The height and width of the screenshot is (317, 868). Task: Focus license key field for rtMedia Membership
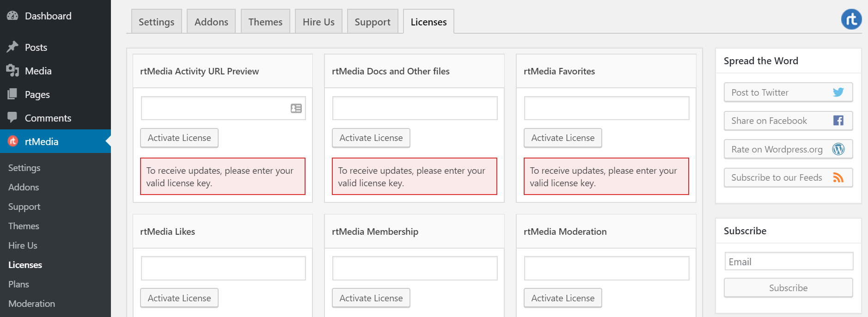(x=415, y=268)
